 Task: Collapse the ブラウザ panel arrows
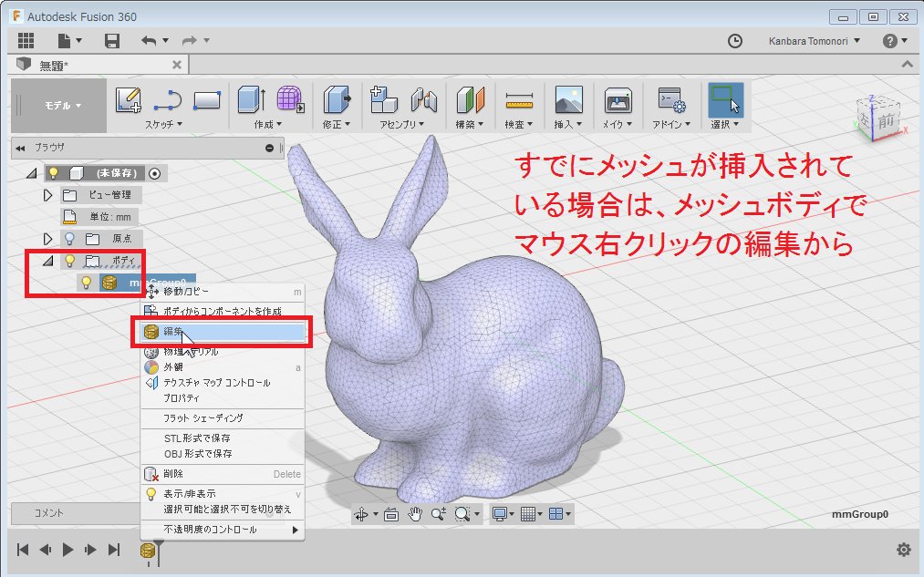tap(21, 149)
